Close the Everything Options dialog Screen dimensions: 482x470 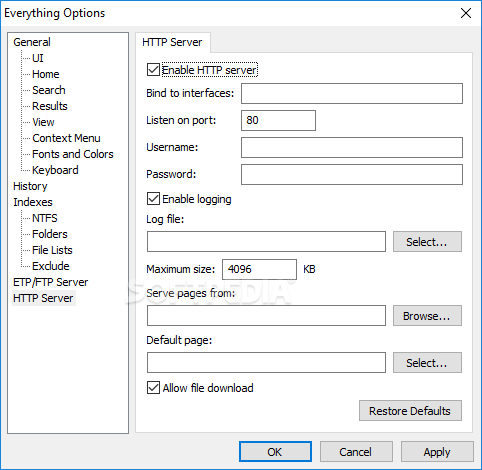click(466, 13)
